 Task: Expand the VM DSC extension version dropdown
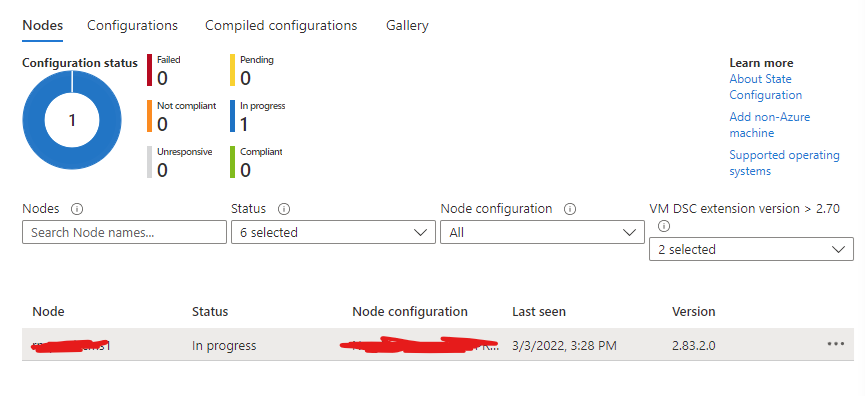click(751, 249)
